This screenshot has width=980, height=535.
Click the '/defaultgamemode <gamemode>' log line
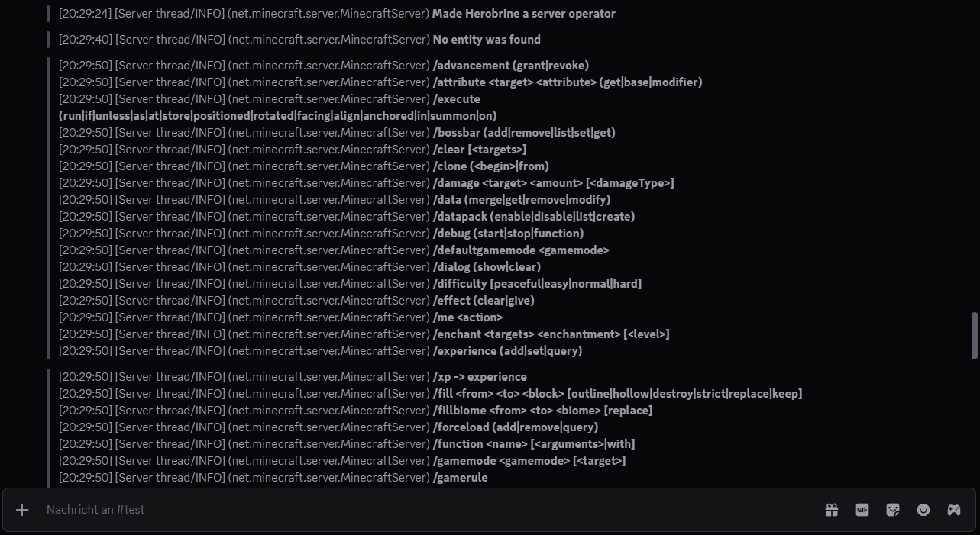(334, 250)
